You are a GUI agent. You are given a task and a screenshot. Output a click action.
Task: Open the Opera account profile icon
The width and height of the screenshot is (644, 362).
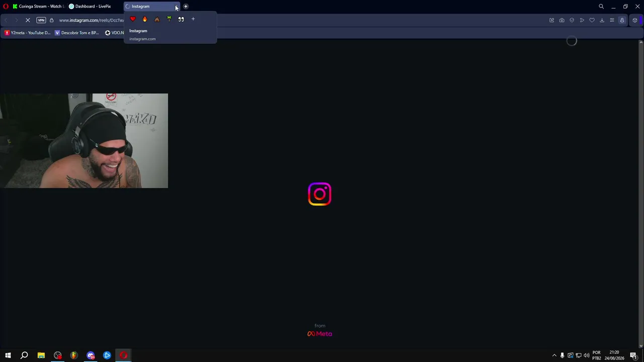pos(622,20)
